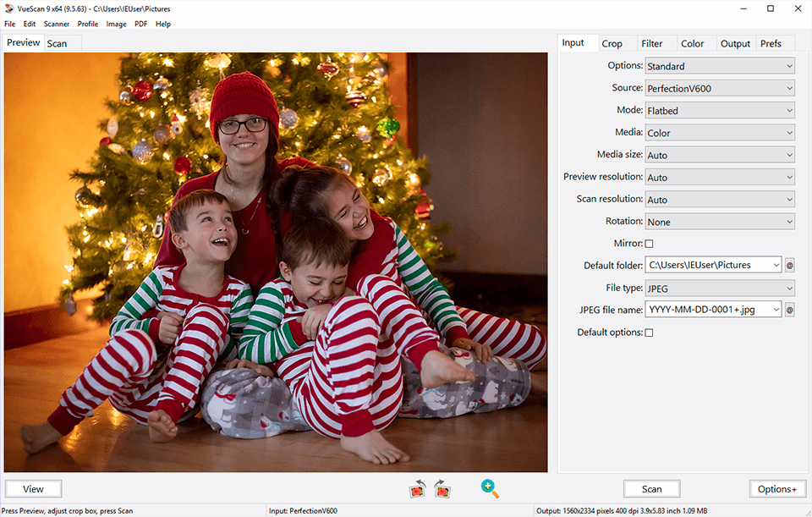This screenshot has width=812, height=517.
Task: Open the Help menu
Action: pos(163,24)
